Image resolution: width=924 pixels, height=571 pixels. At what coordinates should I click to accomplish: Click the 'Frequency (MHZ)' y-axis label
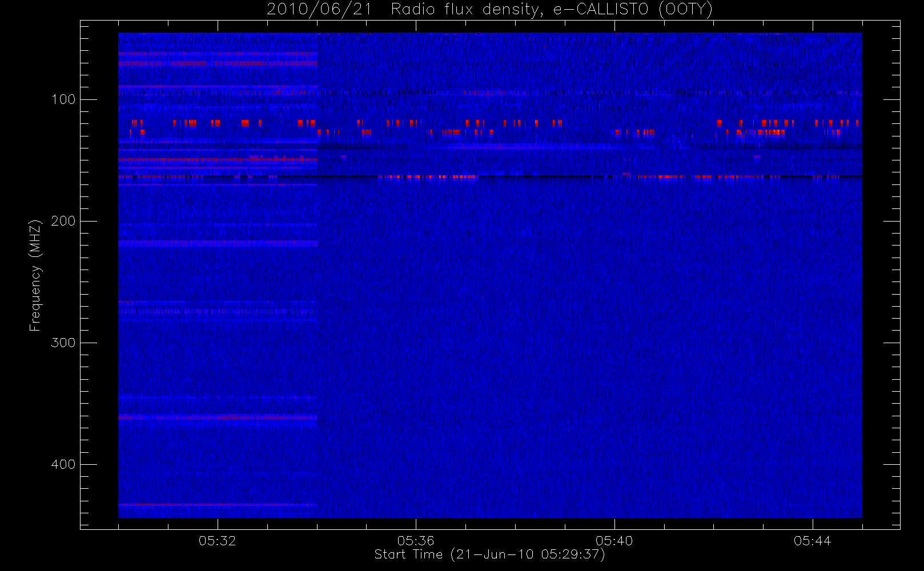pos(35,275)
